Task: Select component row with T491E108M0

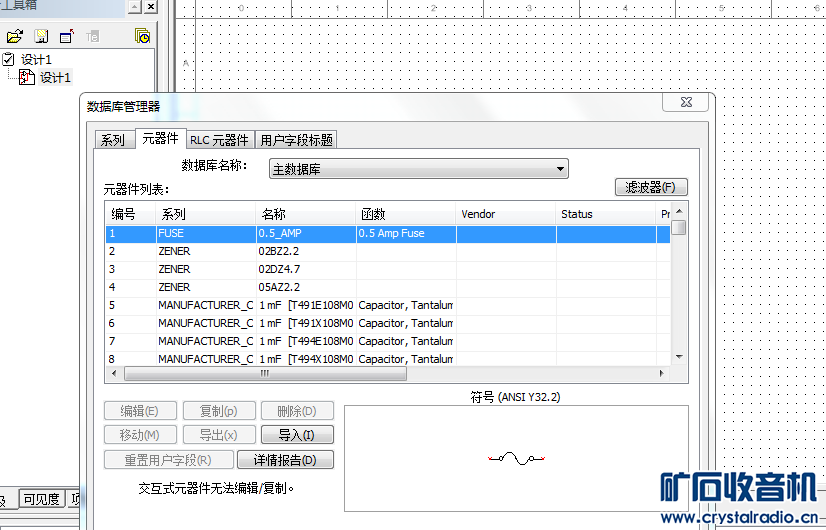Action: 388,305
